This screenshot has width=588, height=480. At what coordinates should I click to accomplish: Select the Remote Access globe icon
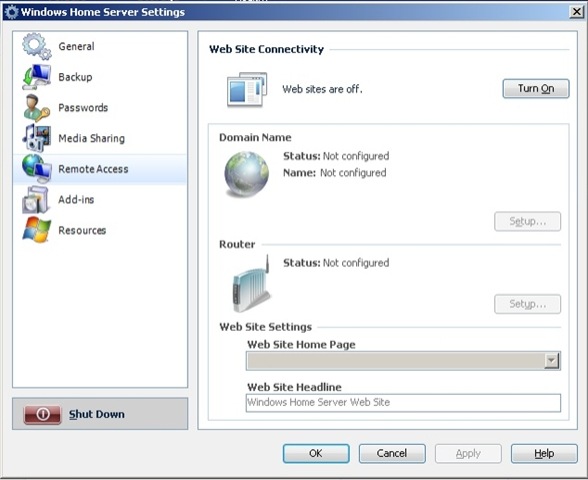[x=36, y=169]
